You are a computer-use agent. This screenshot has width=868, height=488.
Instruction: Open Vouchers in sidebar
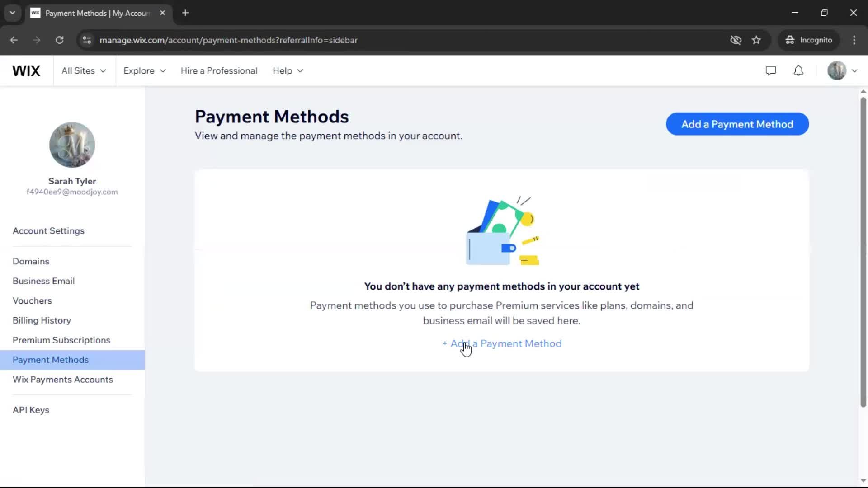32,301
